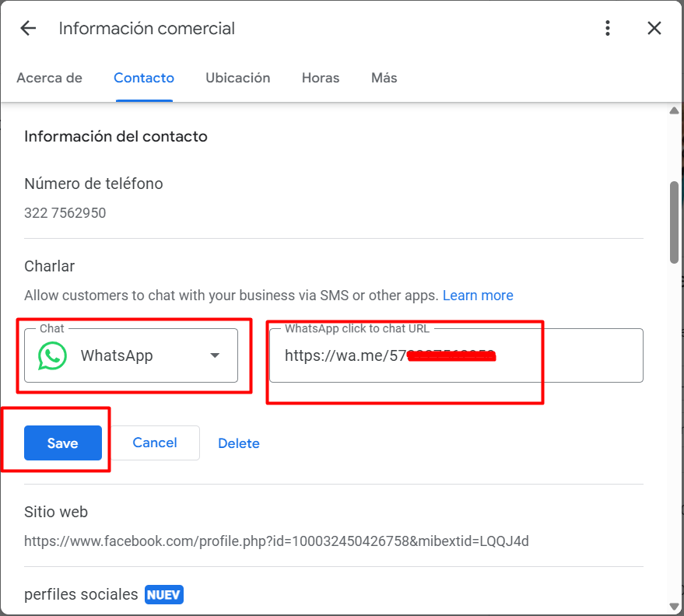Image resolution: width=684 pixels, height=616 pixels.
Task: Click the phone number 322 7562950
Action: point(65,213)
